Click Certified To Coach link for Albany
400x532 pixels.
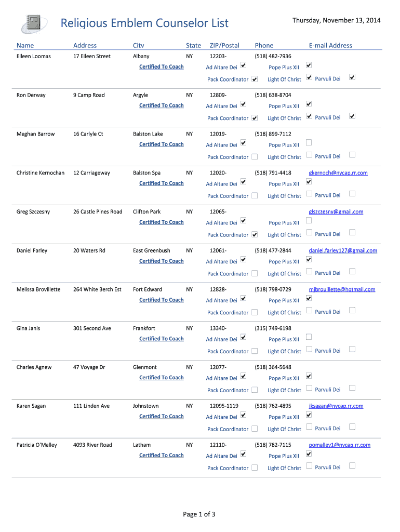(162, 67)
